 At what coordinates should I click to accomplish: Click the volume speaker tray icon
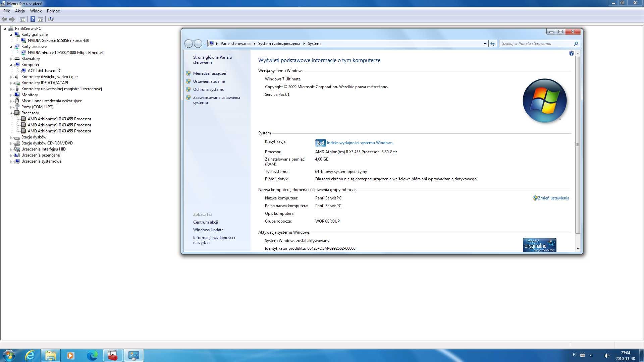607,356
